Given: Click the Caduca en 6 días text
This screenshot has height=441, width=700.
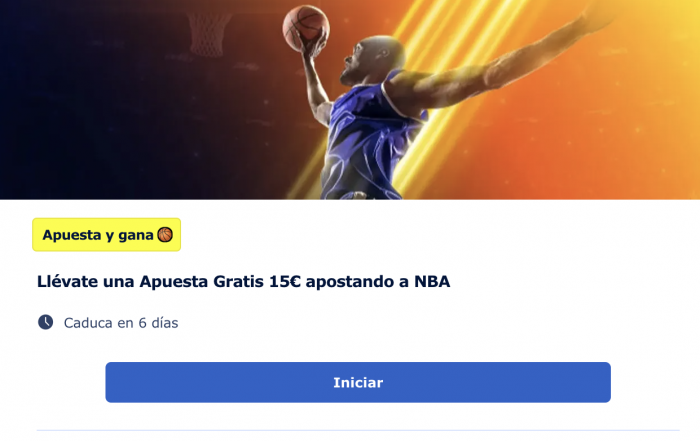Looking at the screenshot, I should [121, 323].
